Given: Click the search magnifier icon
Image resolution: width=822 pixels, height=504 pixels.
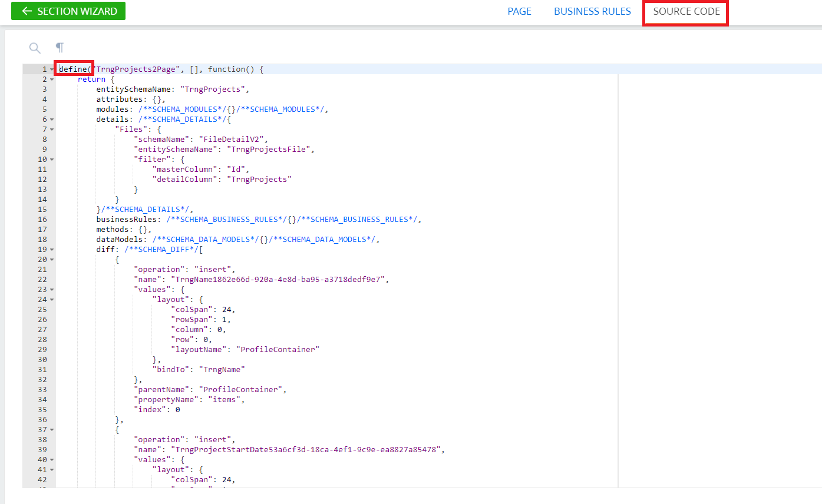Looking at the screenshot, I should [x=35, y=48].
